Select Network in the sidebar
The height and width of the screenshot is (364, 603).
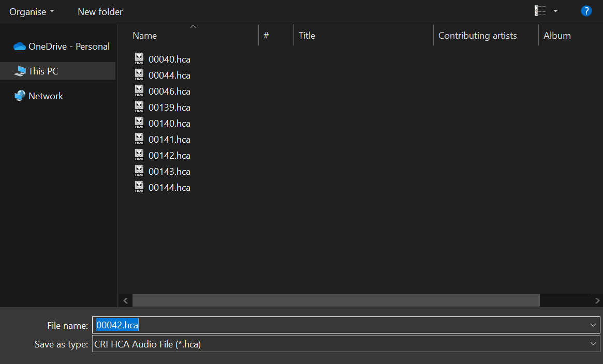click(x=38, y=96)
